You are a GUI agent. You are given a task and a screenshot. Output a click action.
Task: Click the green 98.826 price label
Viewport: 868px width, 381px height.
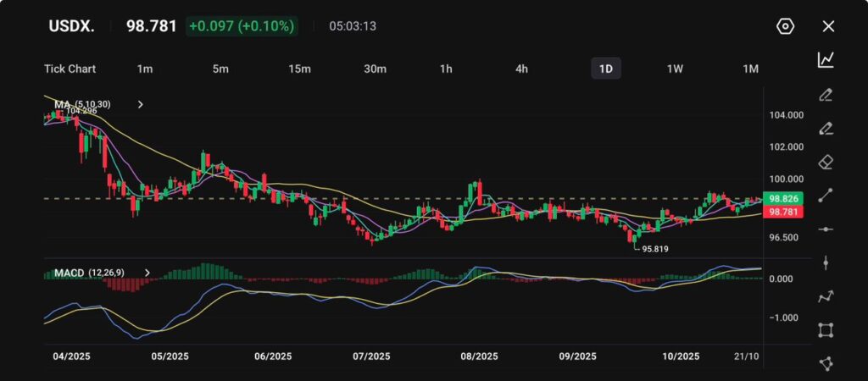click(781, 199)
